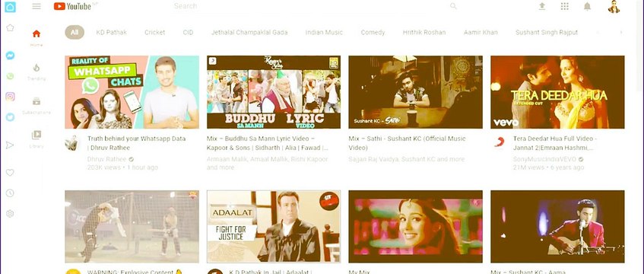The image size is (644, 274).
Task: Click the 21M views • 6 years ago text
Action: pyautogui.click(x=548, y=167)
